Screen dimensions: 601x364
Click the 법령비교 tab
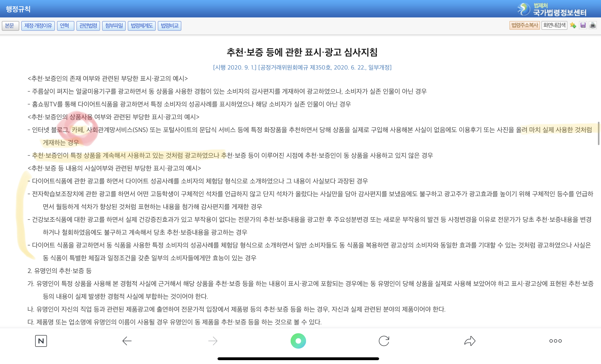170,26
